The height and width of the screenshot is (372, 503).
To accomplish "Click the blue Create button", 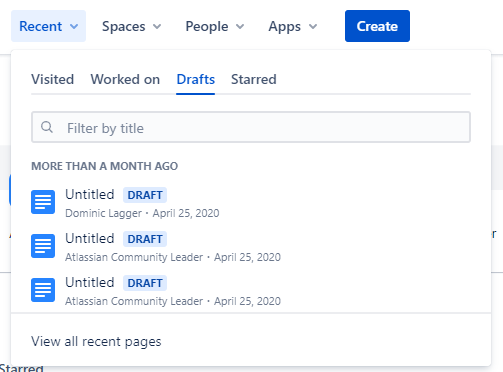I will 377,26.
